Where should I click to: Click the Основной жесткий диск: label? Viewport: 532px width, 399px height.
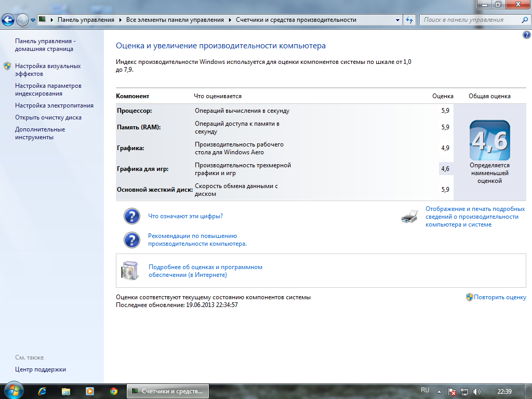coord(155,190)
